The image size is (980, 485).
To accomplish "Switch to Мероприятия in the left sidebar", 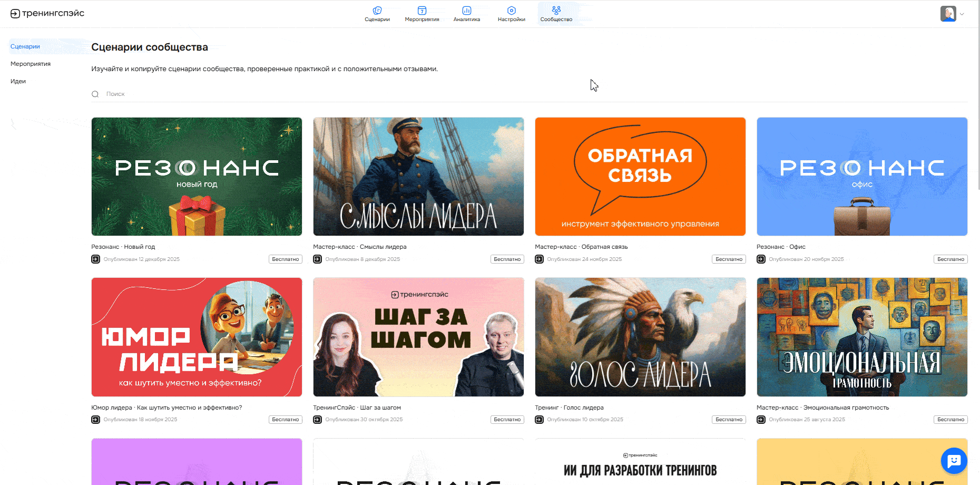I will [x=31, y=64].
